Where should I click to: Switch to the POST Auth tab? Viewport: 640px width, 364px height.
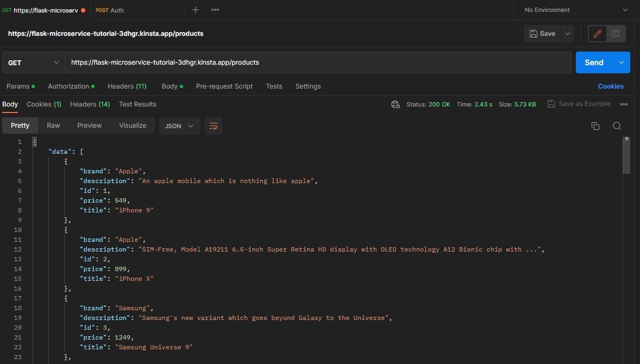(109, 10)
